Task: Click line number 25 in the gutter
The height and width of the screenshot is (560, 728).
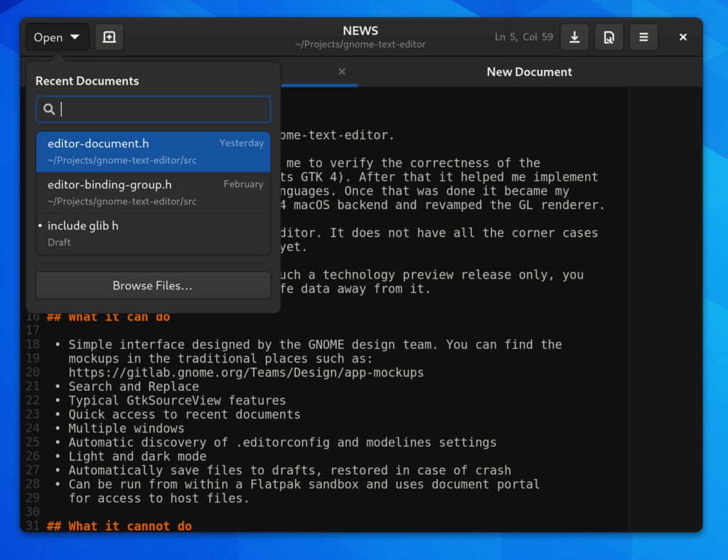Action: 33,442
